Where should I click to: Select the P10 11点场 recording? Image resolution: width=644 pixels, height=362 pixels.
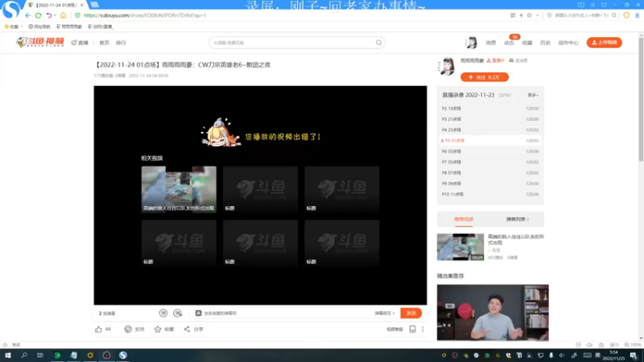coord(490,194)
